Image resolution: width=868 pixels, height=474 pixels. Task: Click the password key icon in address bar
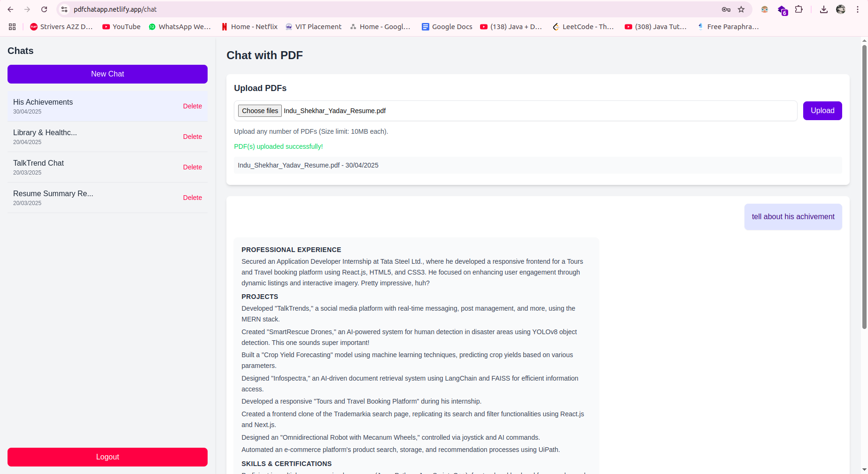[726, 9]
